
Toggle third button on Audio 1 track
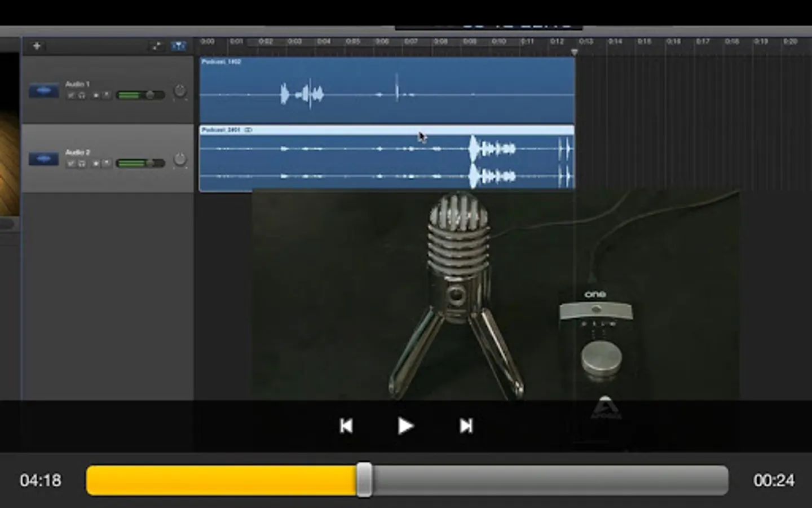[96, 95]
